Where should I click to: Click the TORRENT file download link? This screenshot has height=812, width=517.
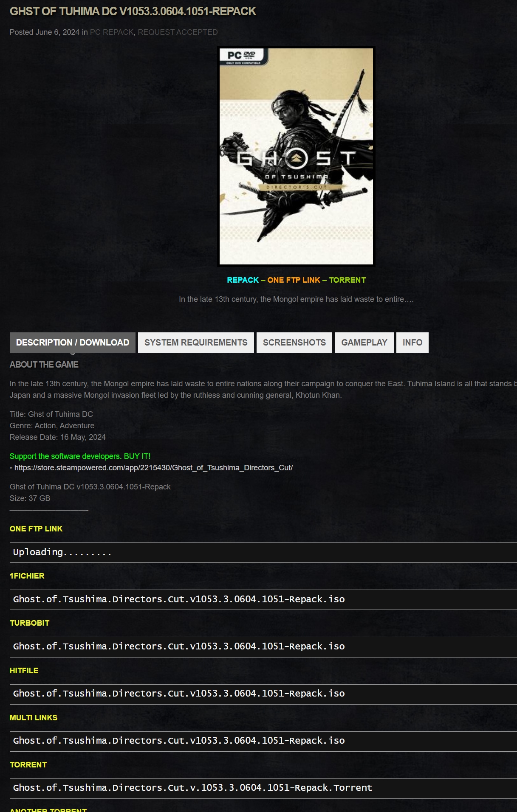(x=192, y=788)
